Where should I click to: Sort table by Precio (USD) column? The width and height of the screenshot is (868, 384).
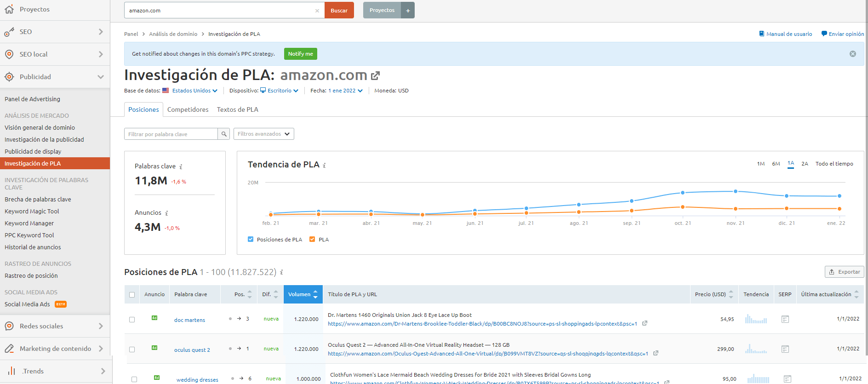714,294
